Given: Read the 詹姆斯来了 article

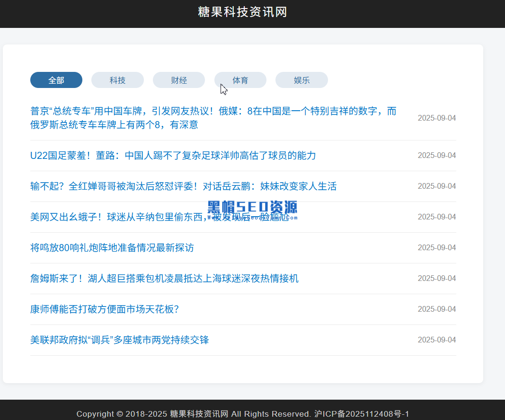Looking at the screenshot, I should pos(164,279).
